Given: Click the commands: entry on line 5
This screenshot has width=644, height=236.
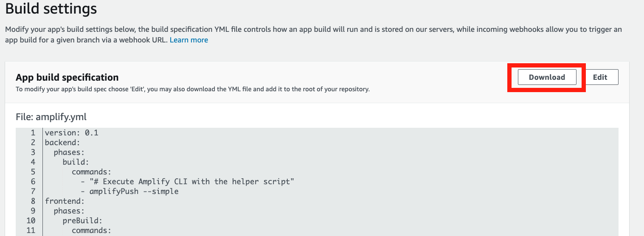Looking at the screenshot, I should (x=91, y=172).
